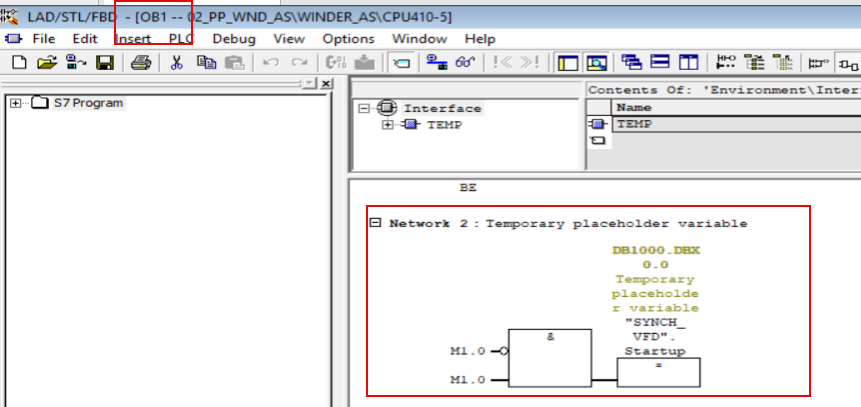Copy the selection
The width and height of the screenshot is (861, 407).
(206, 63)
